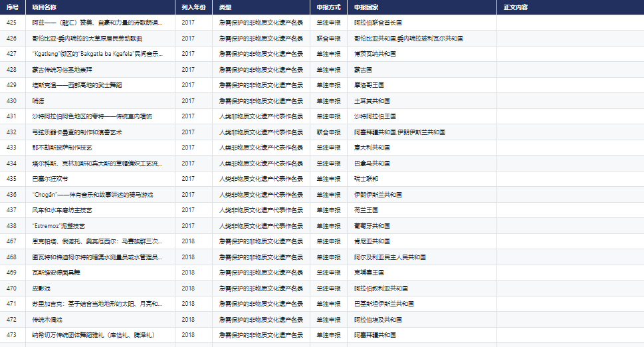The image size is (644, 347).
Task: Select country cell 巴拿马共和国
Action: pyautogui.click(x=372, y=164)
